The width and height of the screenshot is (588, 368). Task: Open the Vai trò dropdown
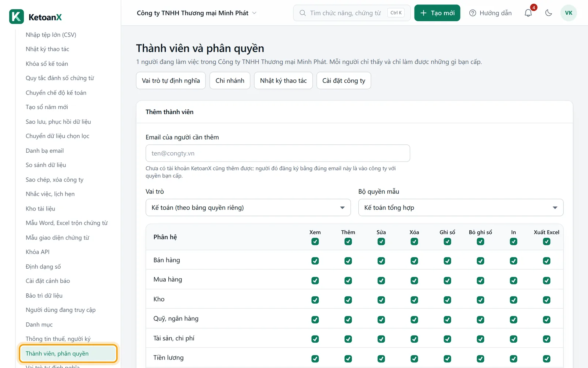pos(248,208)
